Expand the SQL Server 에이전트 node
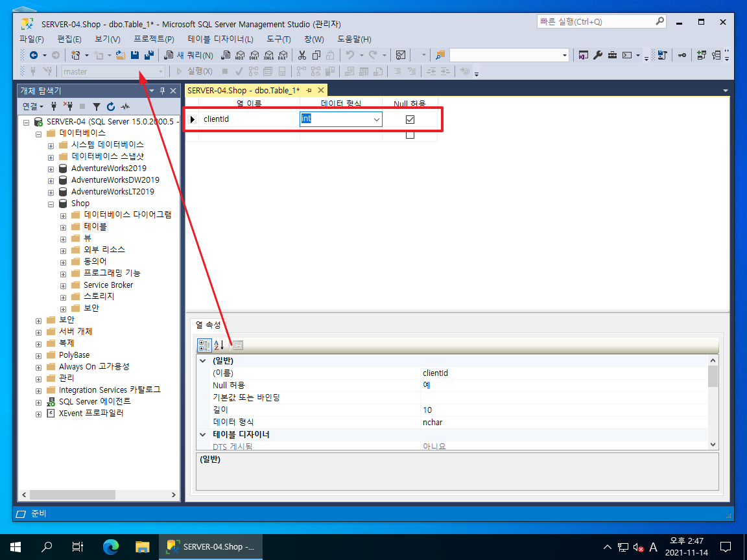This screenshot has height=560, width=747. (x=39, y=403)
